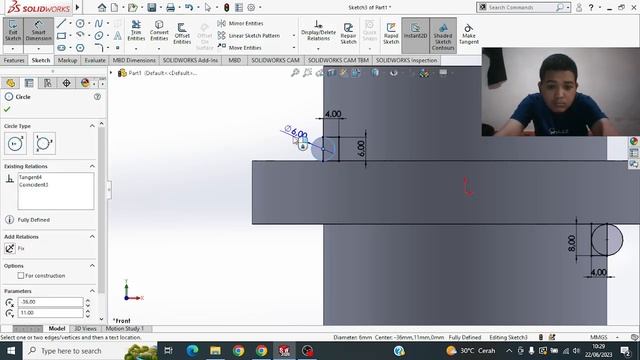Image resolution: width=640 pixels, height=360 pixels.
Task: Open help for Circle property manager
Action: (97, 97)
